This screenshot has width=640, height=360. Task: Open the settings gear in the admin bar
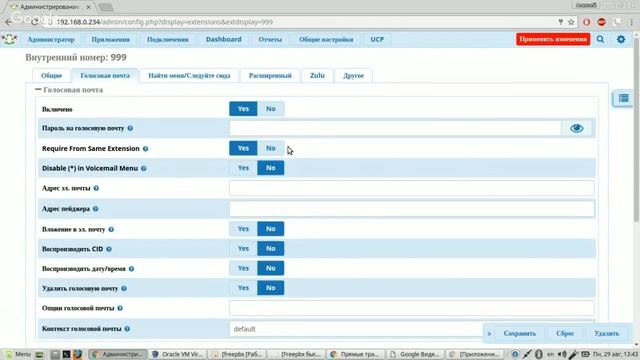pos(621,39)
